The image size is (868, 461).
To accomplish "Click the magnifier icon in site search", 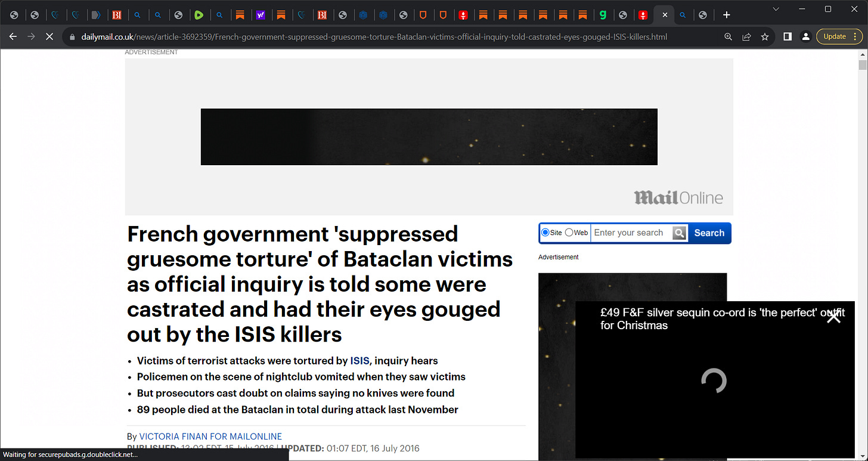I will click(x=679, y=233).
